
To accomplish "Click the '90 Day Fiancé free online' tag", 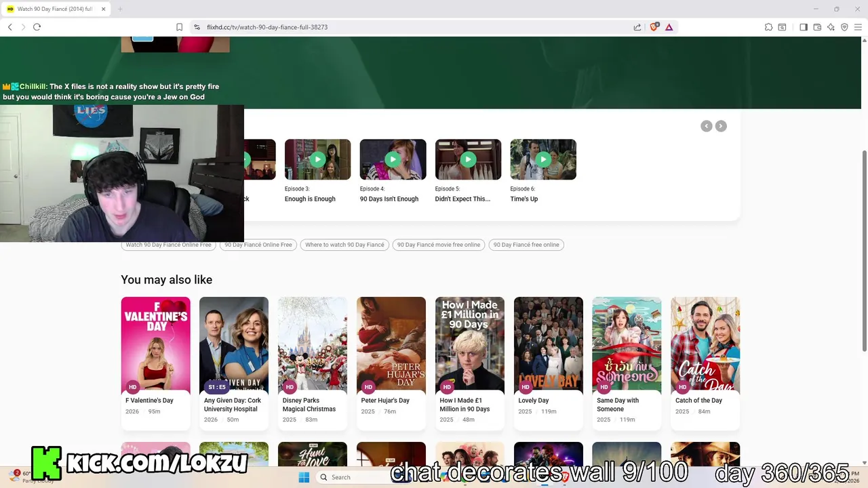I will click(526, 245).
